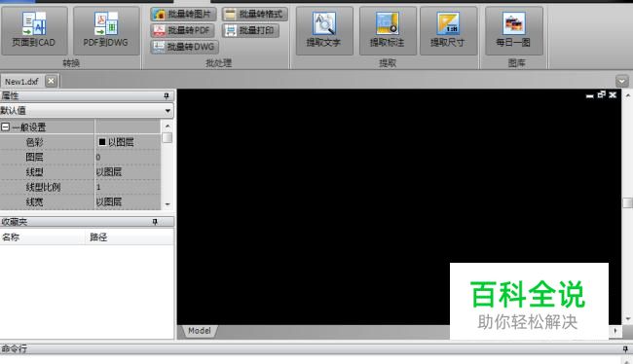Use the 提取尺寸 dimension extraction tool

(x=449, y=31)
